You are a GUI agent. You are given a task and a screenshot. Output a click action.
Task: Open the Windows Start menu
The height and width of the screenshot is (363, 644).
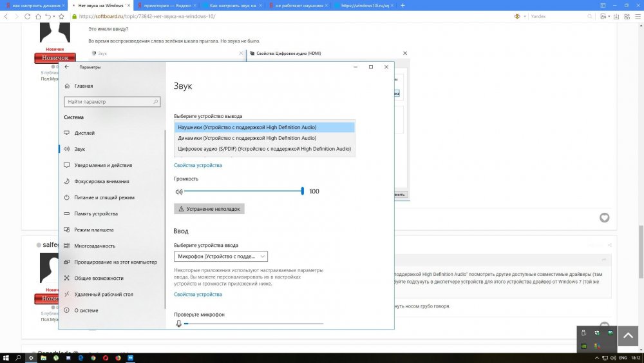[6, 357]
